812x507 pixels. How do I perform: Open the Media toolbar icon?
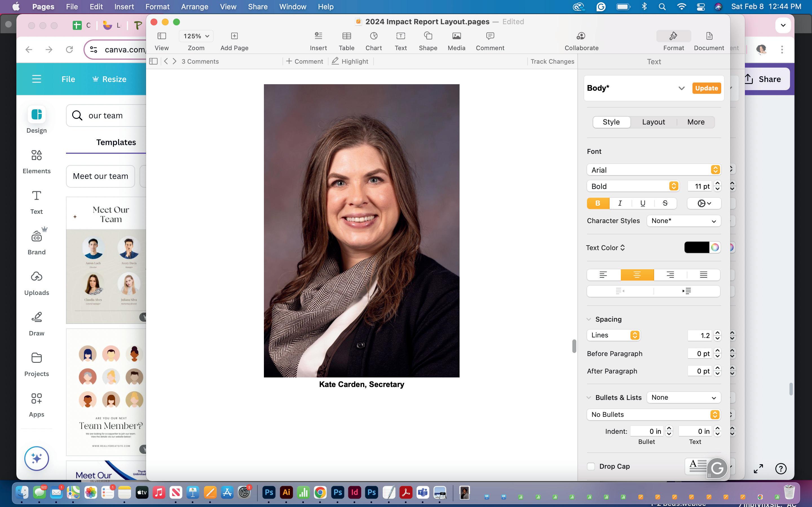(456, 36)
